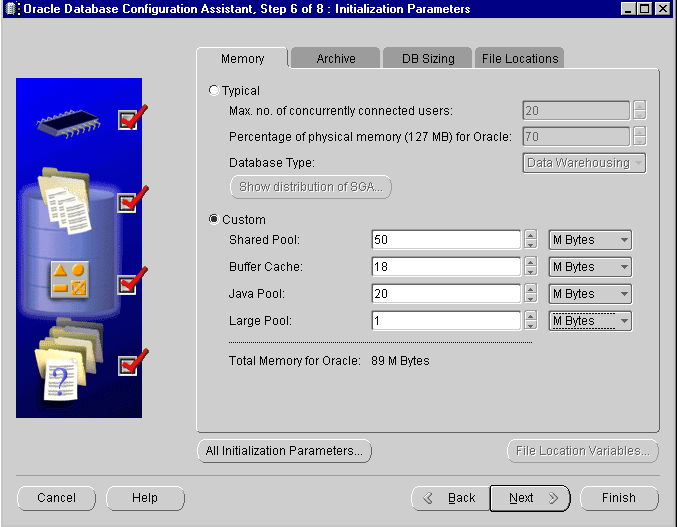Open the File Locations tab

(x=520, y=59)
